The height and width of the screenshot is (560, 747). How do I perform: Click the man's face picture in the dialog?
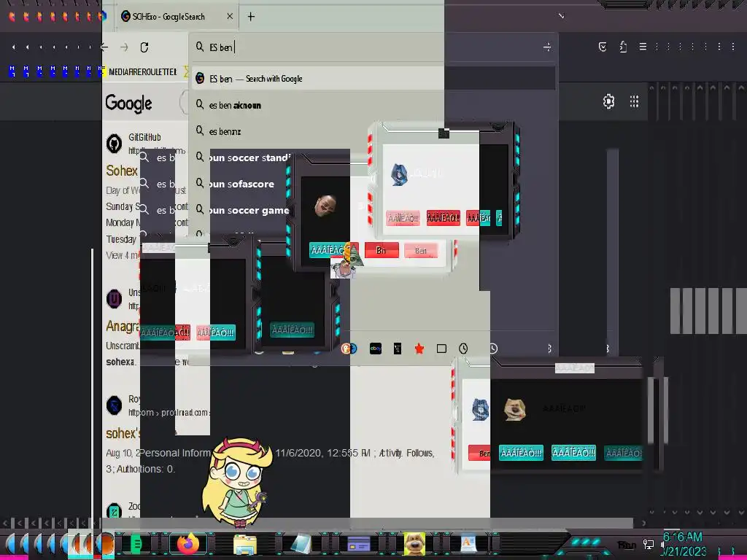325,206
